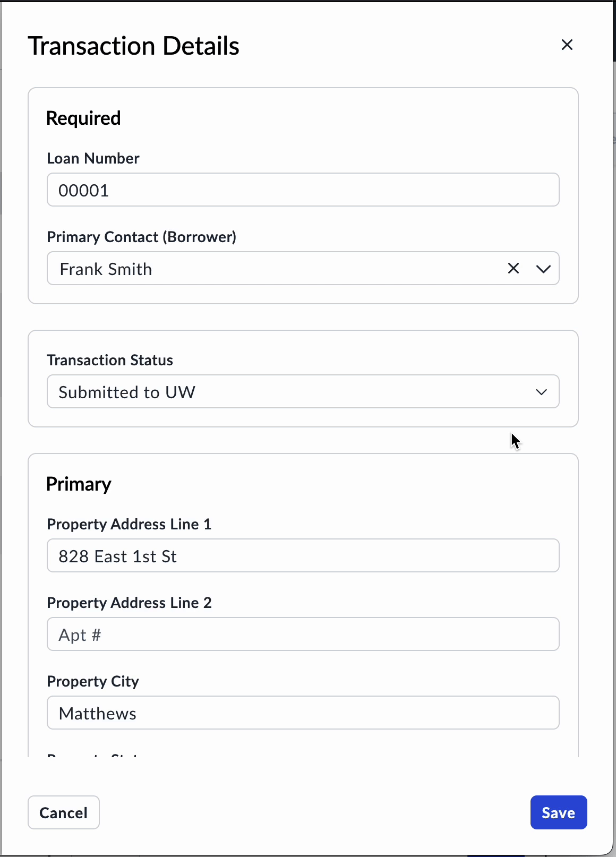Click the Loan Number label
This screenshot has width=616, height=857.
(93, 158)
